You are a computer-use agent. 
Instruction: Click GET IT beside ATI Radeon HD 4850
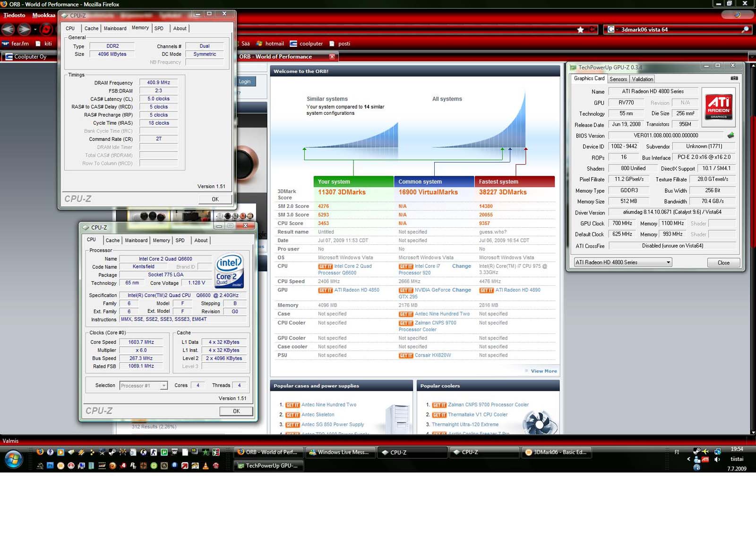tap(325, 290)
